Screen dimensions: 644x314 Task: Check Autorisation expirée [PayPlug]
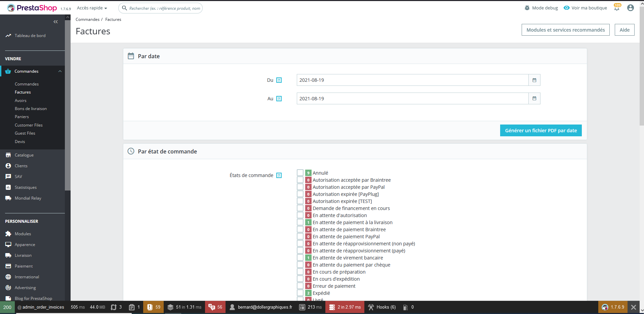click(300, 194)
